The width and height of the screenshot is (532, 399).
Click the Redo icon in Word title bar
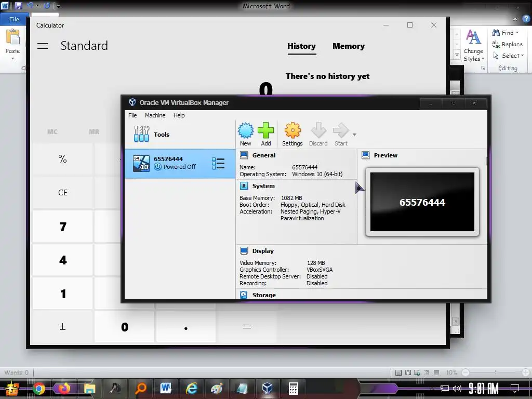pos(47,5)
